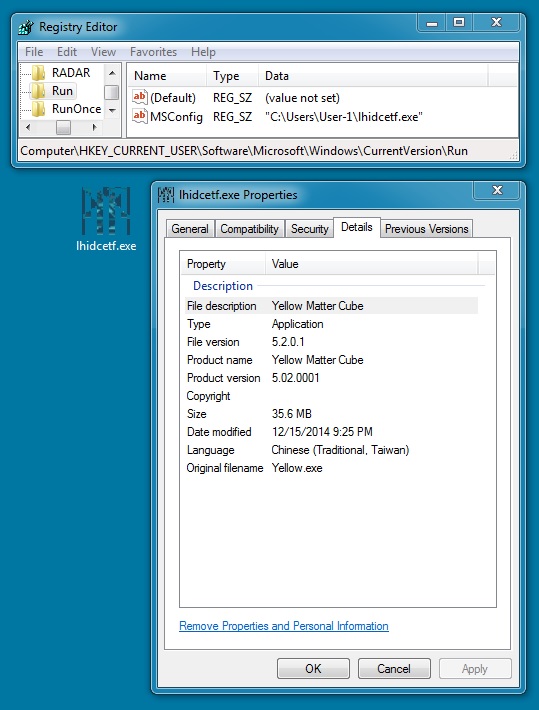Click the tree scroll down arrow

coord(112,110)
